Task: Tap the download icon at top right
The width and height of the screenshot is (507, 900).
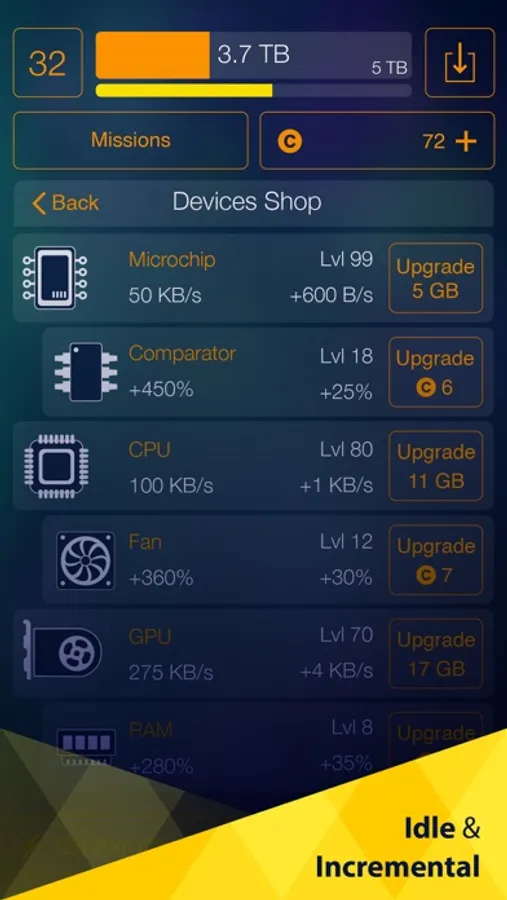Action: point(459,63)
